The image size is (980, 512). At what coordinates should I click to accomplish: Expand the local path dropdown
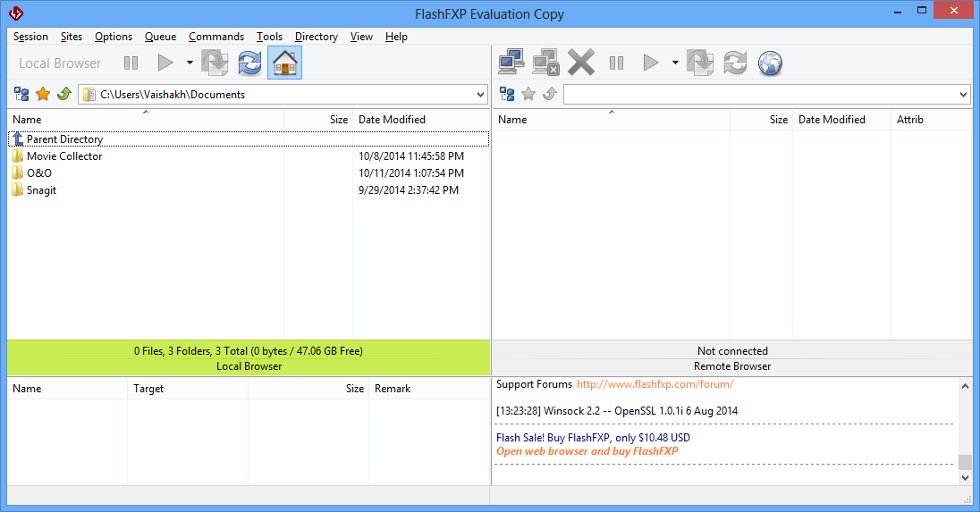(480, 95)
